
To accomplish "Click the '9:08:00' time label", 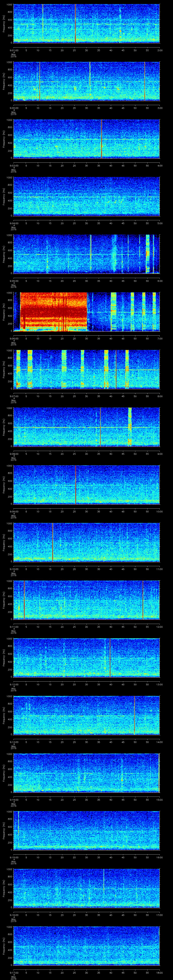I will pyautogui.click(x=14, y=454).
